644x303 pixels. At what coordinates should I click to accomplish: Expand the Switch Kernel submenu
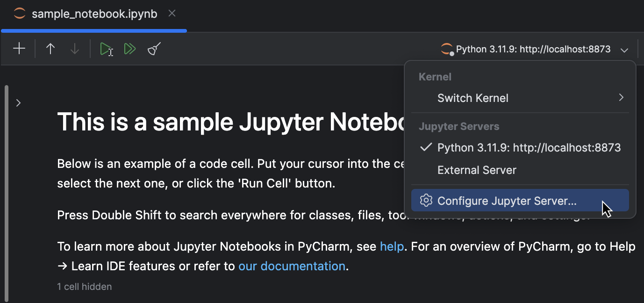(472, 98)
